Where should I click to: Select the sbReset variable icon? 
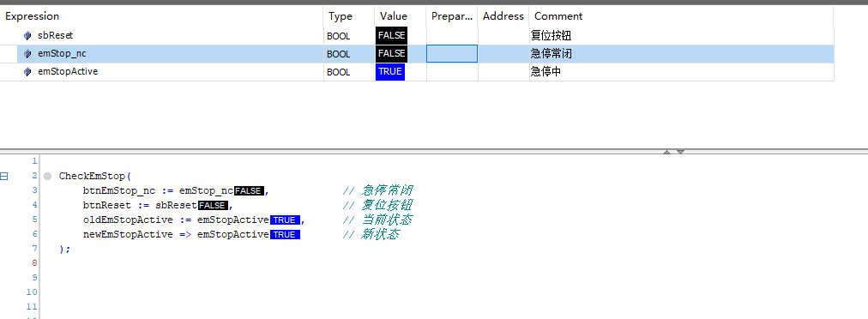27,35
